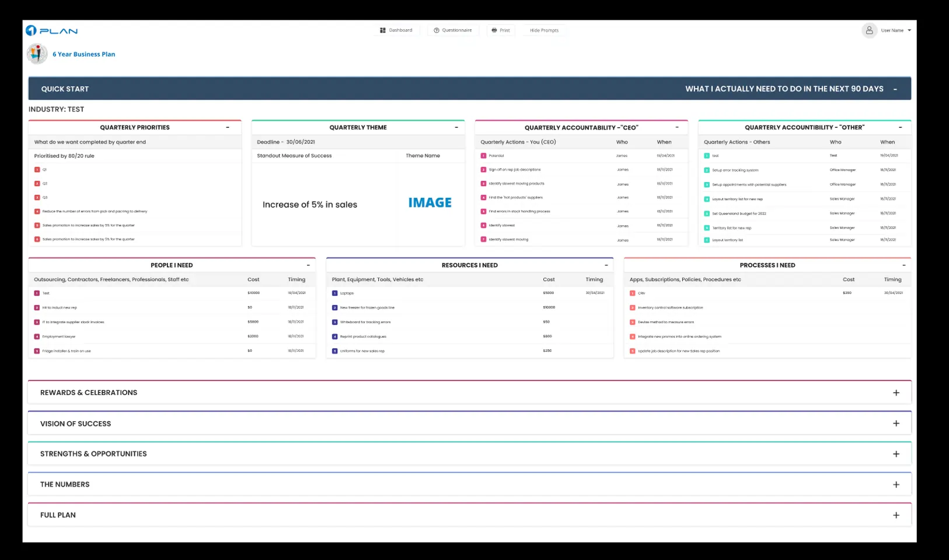The height and width of the screenshot is (560, 949).
Task: Expand the Full Plan section
Action: pyautogui.click(x=896, y=515)
